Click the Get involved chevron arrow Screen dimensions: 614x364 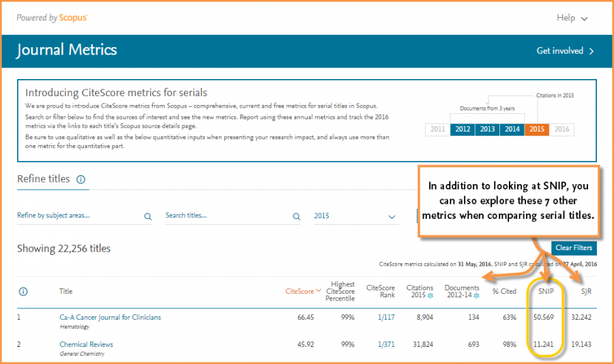point(591,51)
